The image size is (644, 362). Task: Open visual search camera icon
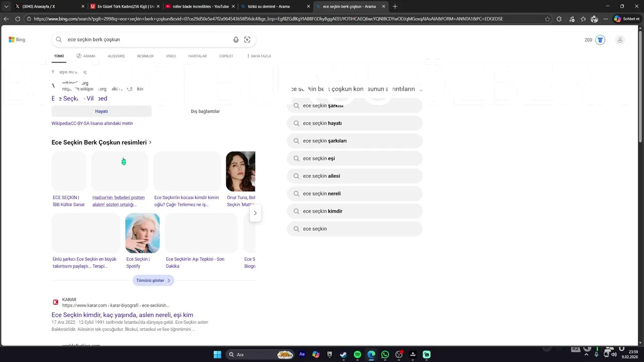(247, 40)
